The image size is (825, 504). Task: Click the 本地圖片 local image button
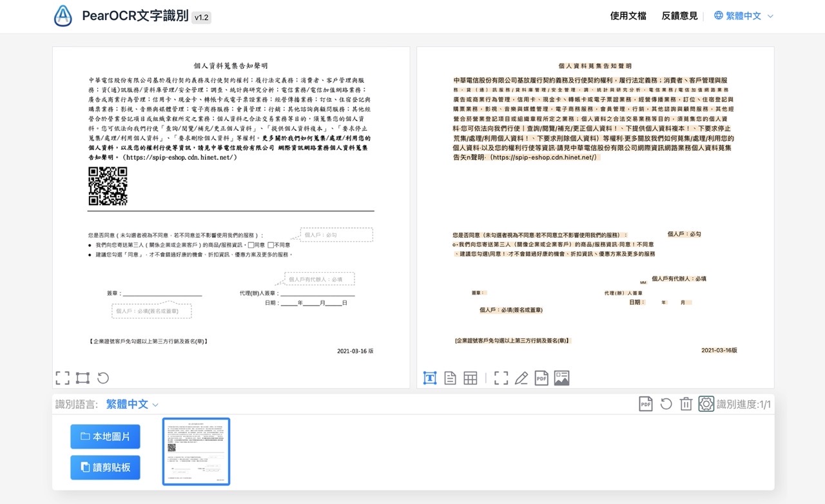(105, 436)
